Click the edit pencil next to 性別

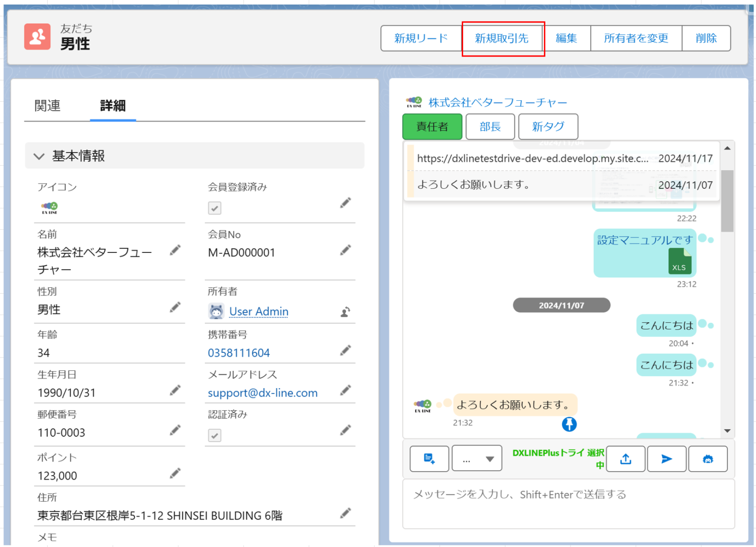tap(175, 307)
